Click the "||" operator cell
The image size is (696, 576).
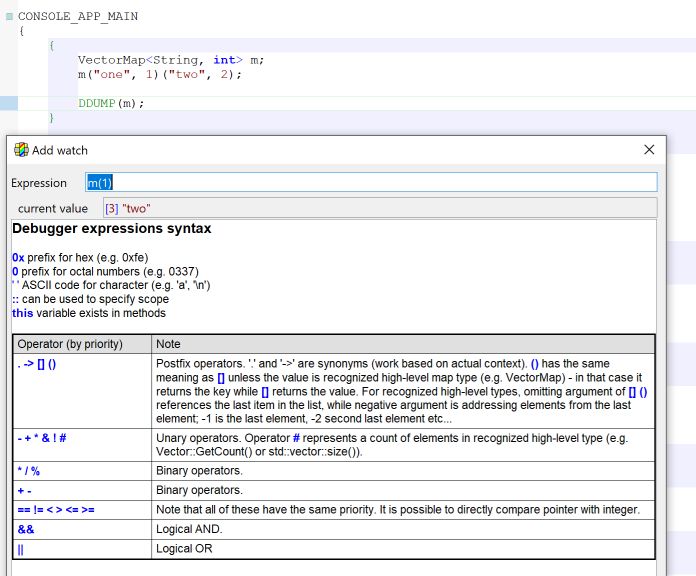click(22, 549)
